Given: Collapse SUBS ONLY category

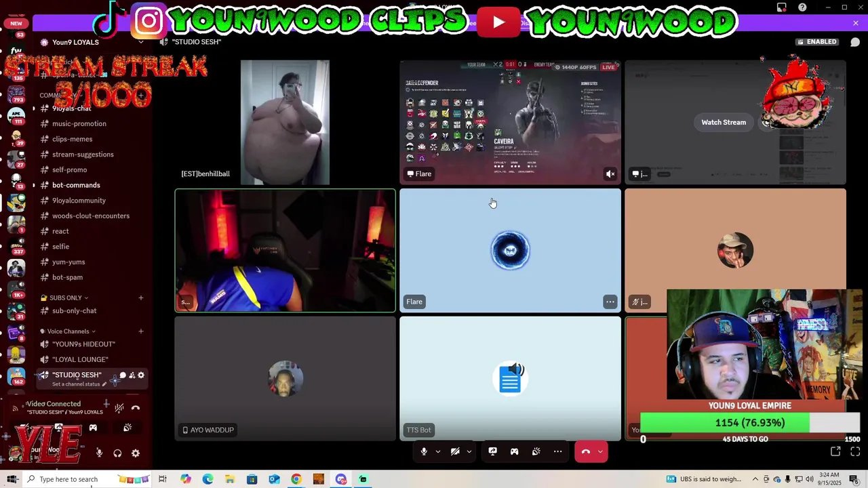Looking at the screenshot, I should [65, 298].
